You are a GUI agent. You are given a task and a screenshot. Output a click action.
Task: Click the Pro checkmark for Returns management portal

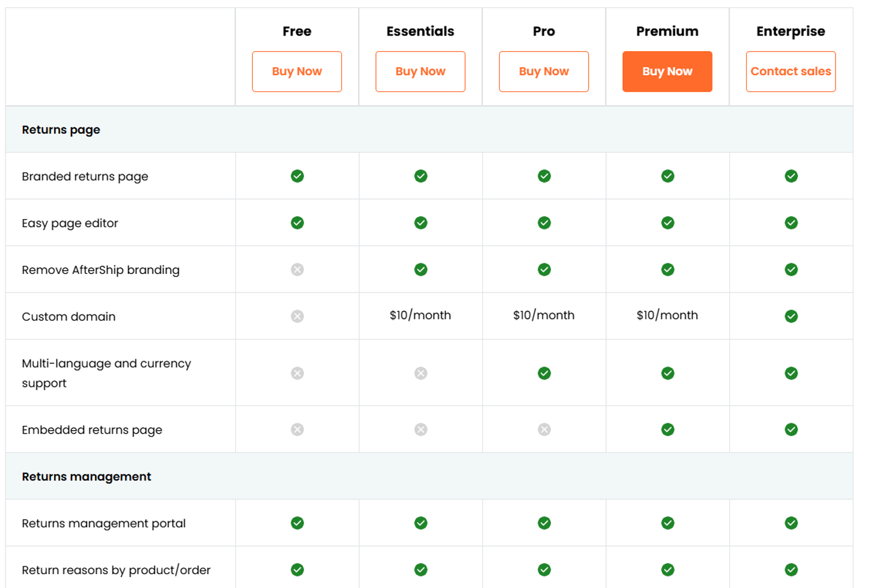544,523
